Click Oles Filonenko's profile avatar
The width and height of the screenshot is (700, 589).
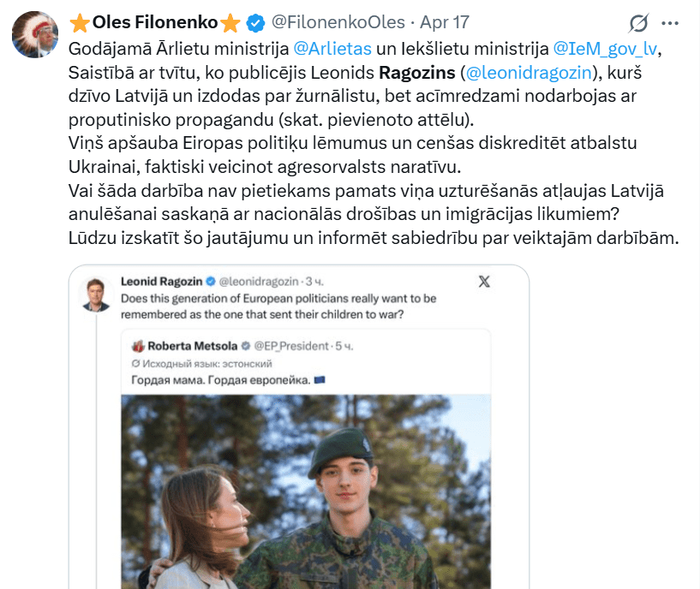(x=35, y=35)
